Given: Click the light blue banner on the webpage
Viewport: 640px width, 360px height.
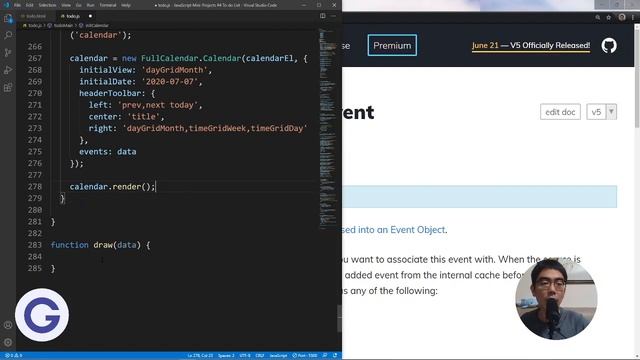Looking at the screenshot, I should (x=480, y=197).
